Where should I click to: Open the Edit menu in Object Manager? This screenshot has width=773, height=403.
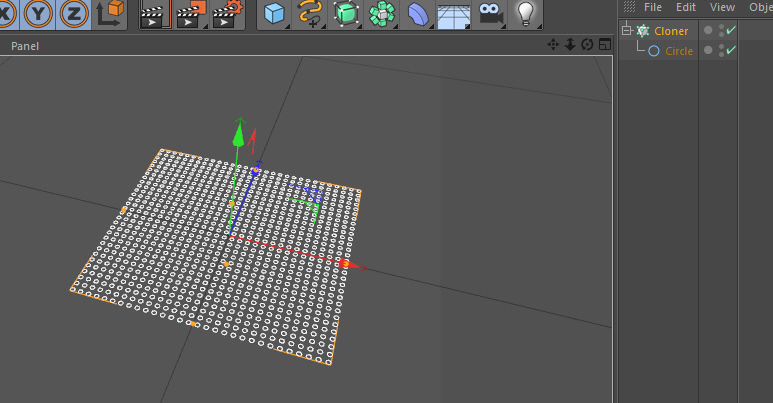pyautogui.click(x=686, y=7)
